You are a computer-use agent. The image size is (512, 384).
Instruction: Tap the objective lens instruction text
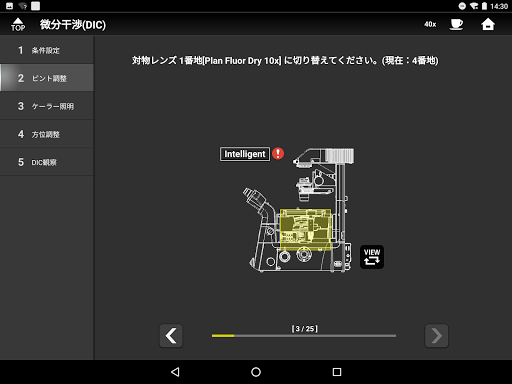[285, 61]
